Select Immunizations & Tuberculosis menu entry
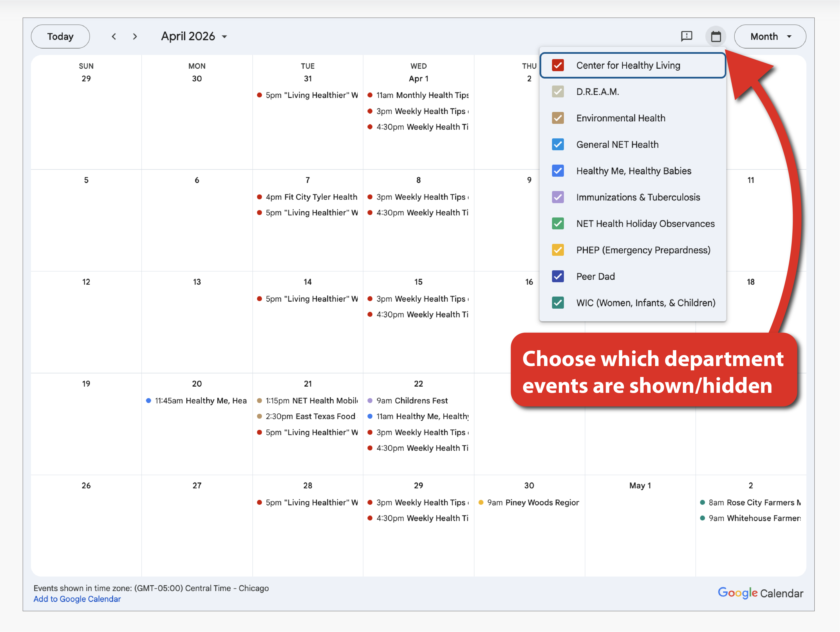 point(638,197)
